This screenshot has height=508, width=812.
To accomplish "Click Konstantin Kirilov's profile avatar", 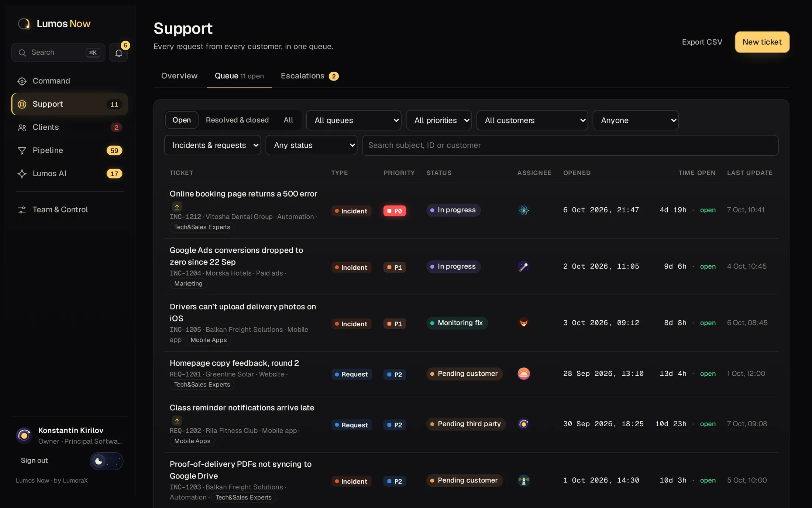I will pyautogui.click(x=24, y=436).
